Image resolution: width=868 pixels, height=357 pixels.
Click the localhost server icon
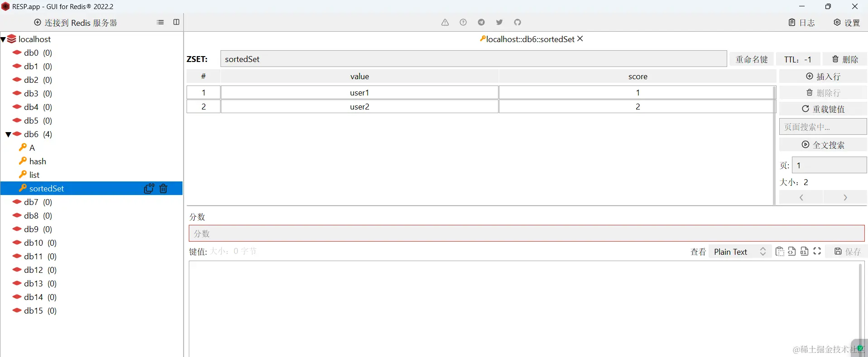pos(12,39)
